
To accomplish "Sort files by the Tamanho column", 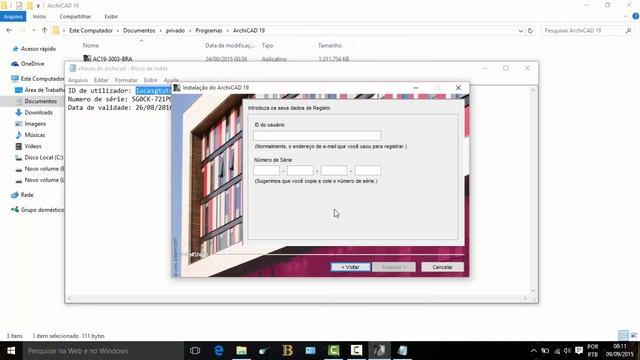I will point(330,45).
